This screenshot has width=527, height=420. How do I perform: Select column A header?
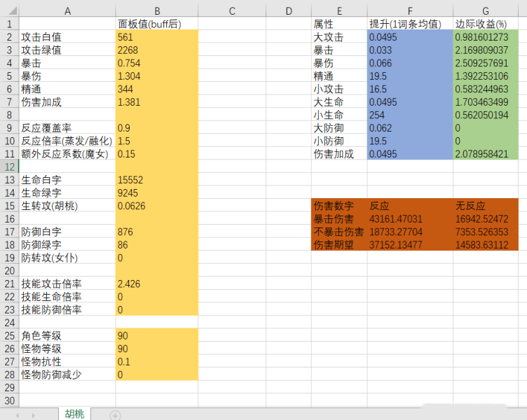click(x=67, y=11)
